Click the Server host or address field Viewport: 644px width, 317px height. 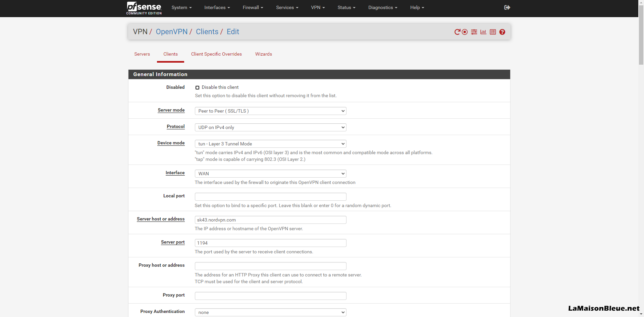click(270, 220)
